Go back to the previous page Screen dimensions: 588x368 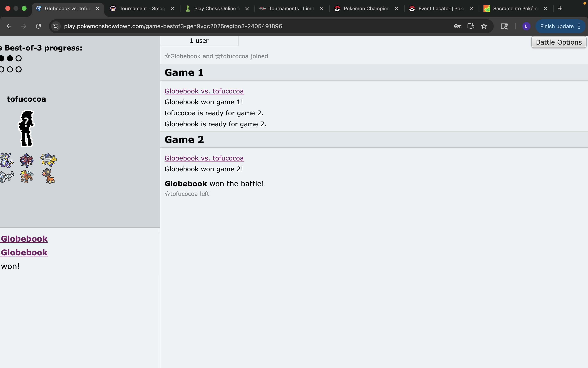point(9,26)
